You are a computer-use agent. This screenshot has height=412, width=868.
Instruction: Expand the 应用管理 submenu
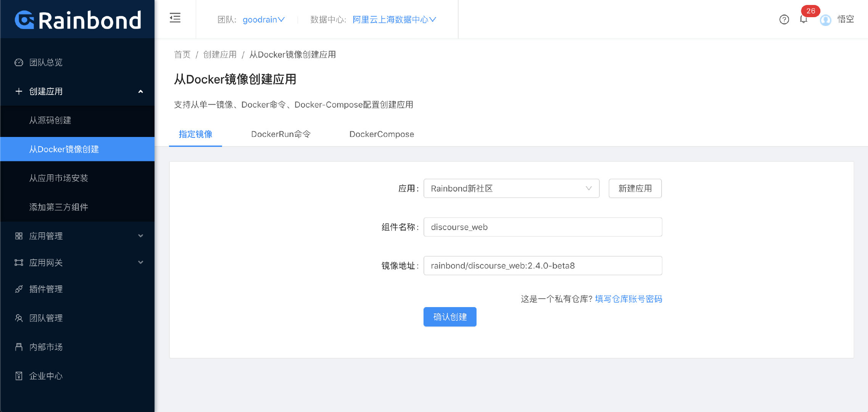[x=46, y=236]
